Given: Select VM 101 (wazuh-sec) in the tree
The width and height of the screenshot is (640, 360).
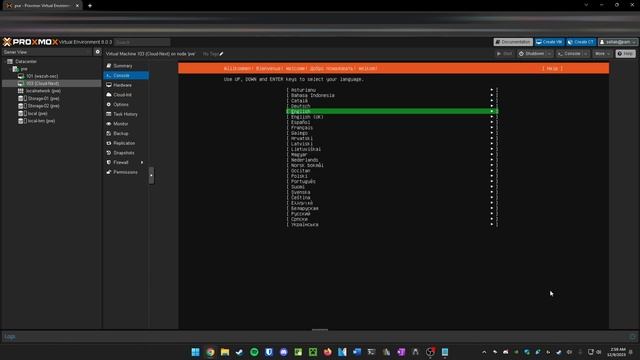Looking at the screenshot, I should [x=42, y=76].
